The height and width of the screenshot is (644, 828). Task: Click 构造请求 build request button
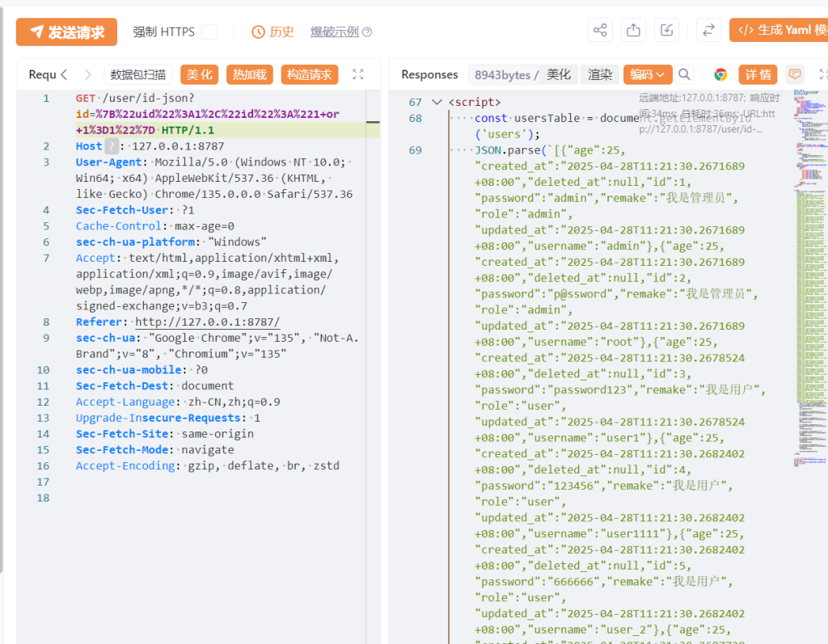310,74
